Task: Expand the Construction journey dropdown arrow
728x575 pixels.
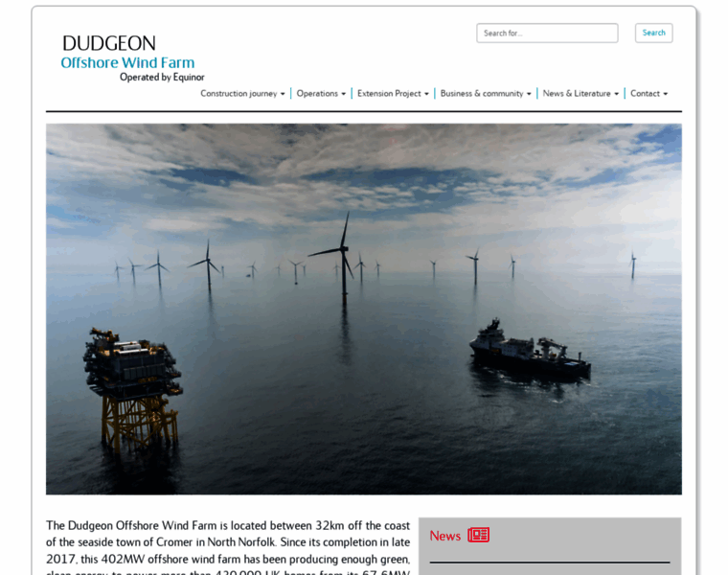Action: pos(283,94)
